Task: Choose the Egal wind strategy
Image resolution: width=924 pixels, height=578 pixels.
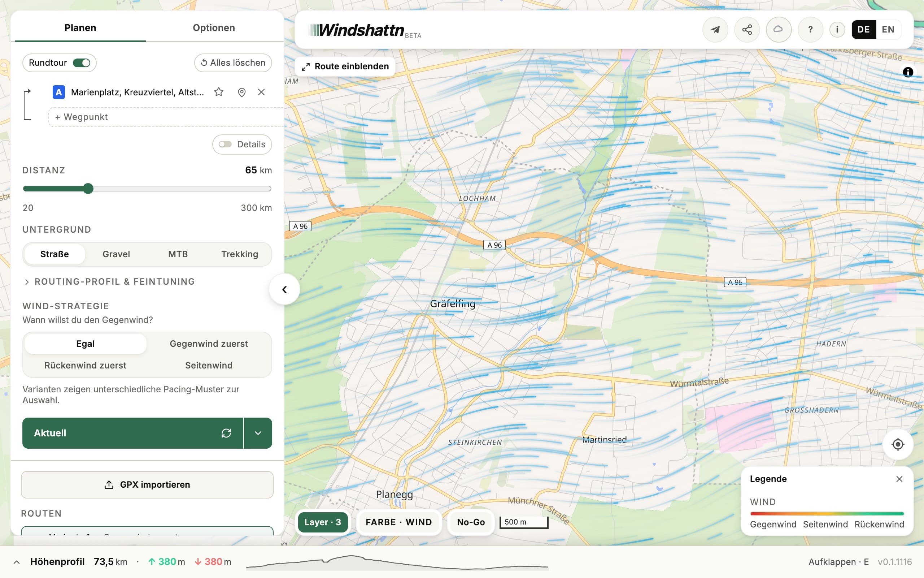Action: click(85, 344)
